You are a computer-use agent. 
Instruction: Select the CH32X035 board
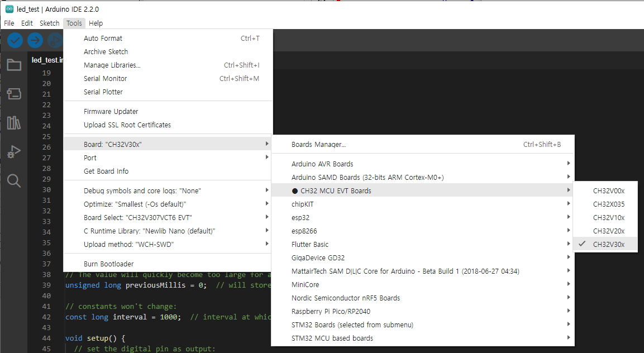pyautogui.click(x=606, y=204)
